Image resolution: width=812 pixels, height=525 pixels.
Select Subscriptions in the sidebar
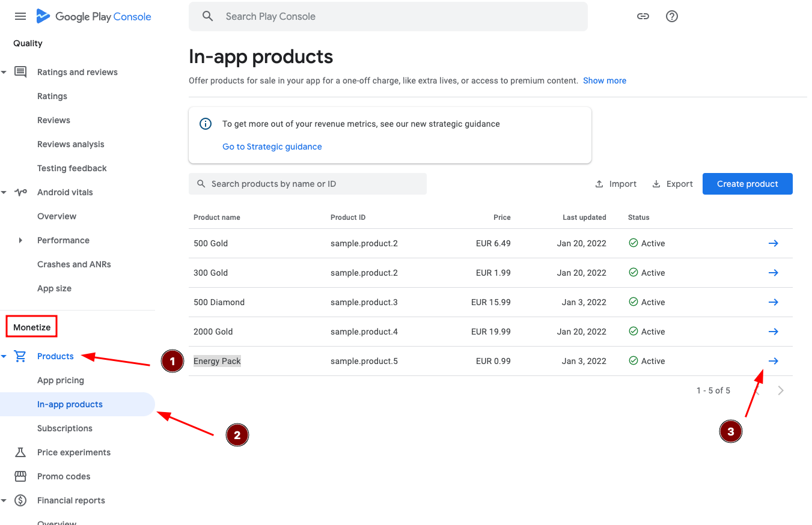pyautogui.click(x=64, y=428)
